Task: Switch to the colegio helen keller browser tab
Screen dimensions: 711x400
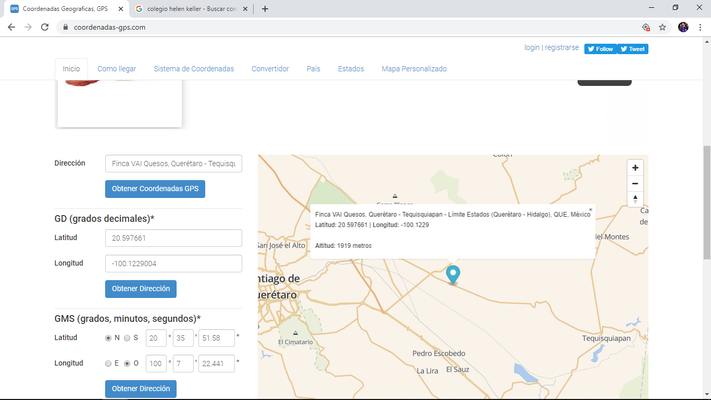Action: coord(190,9)
